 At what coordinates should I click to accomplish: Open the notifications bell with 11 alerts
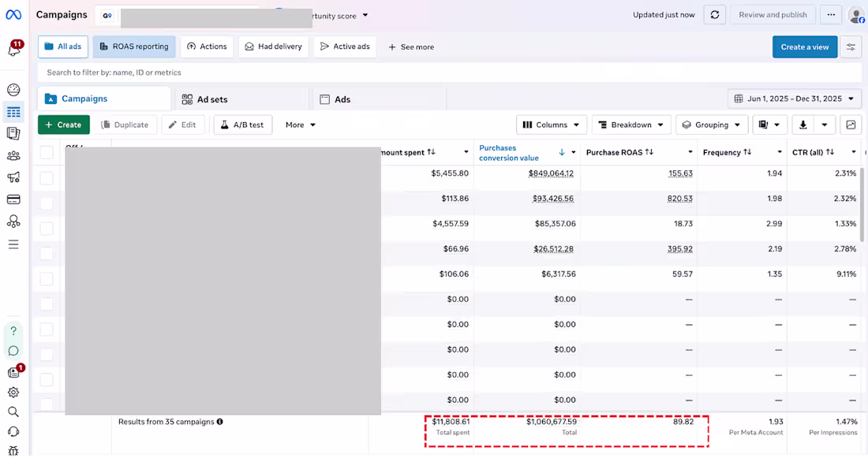click(14, 49)
